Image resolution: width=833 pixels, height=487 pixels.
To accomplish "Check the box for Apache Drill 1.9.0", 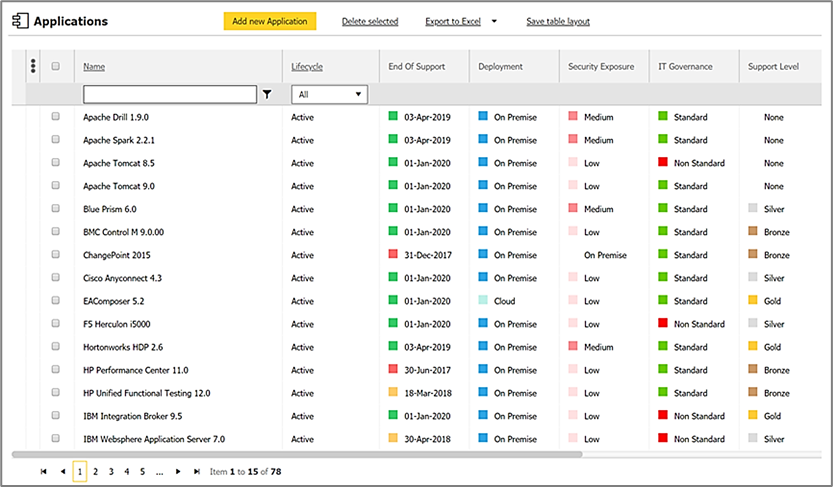I will tap(56, 117).
